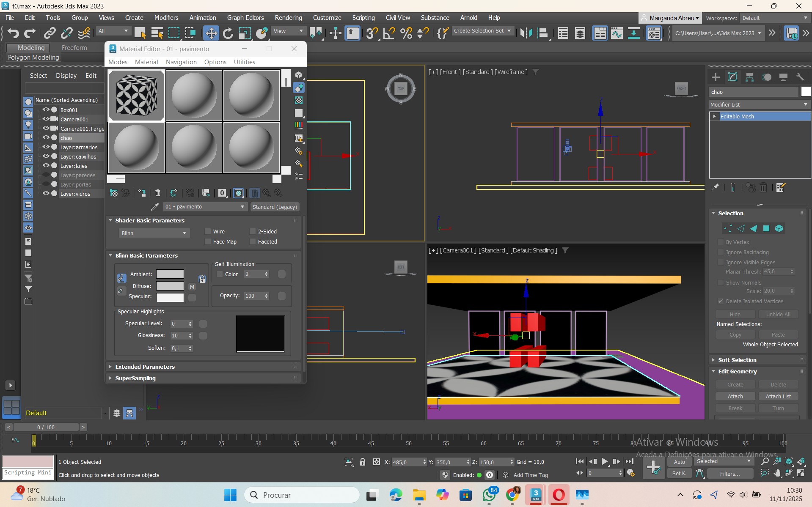Open Opera browser from the taskbar
812x507 pixels.
(559, 495)
